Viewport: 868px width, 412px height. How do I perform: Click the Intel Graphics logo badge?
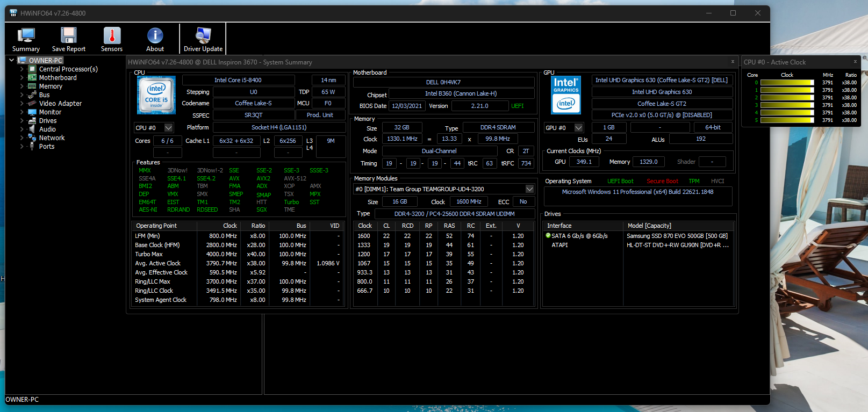pyautogui.click(x=566, y=95)
